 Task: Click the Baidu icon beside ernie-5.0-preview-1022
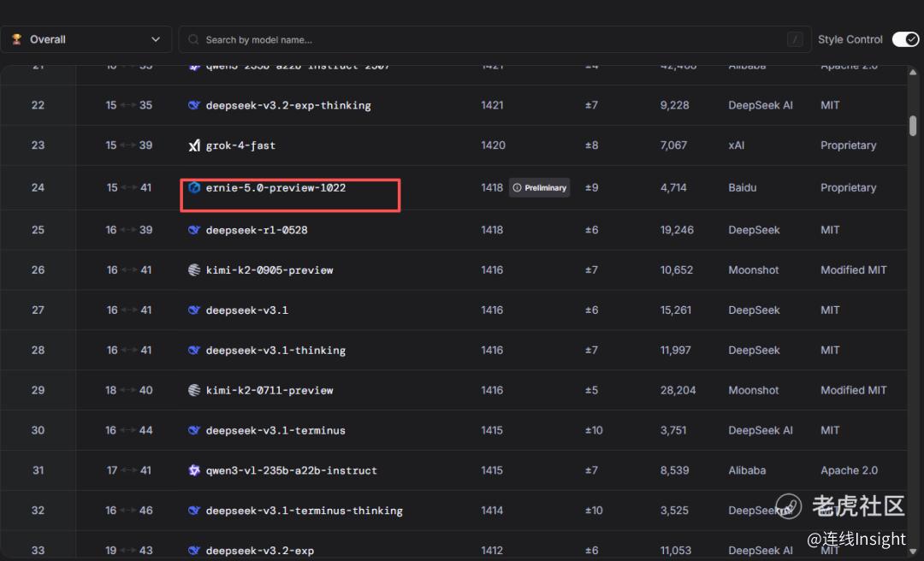(x=194, y=187)
